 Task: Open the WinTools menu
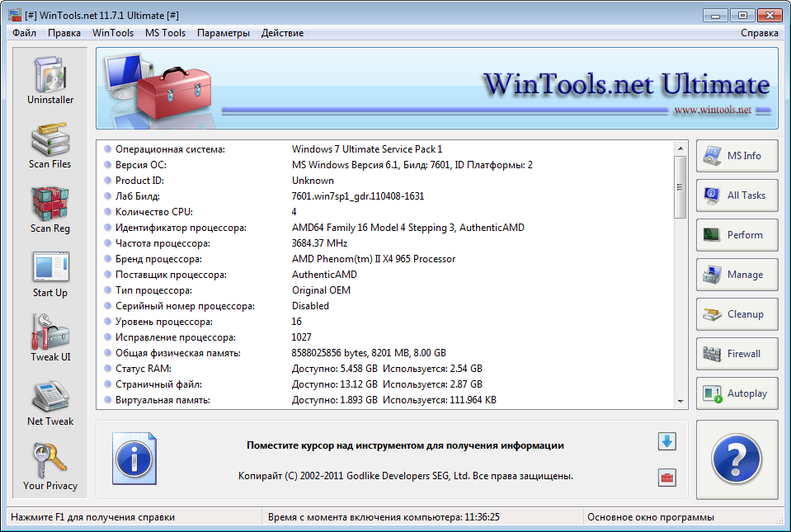(x=113, y=33)
